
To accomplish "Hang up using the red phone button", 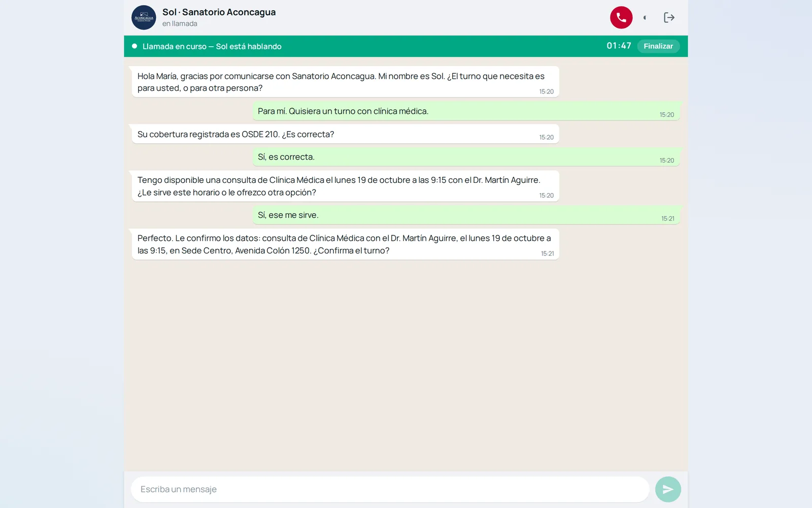I will click(x=621, y=18).
